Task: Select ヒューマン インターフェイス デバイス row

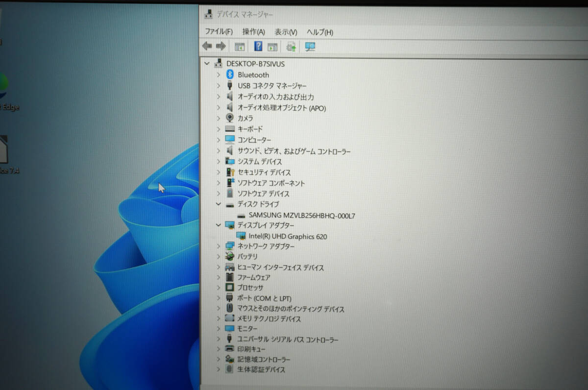Action: pyautogui.click(x=281, y=268)
